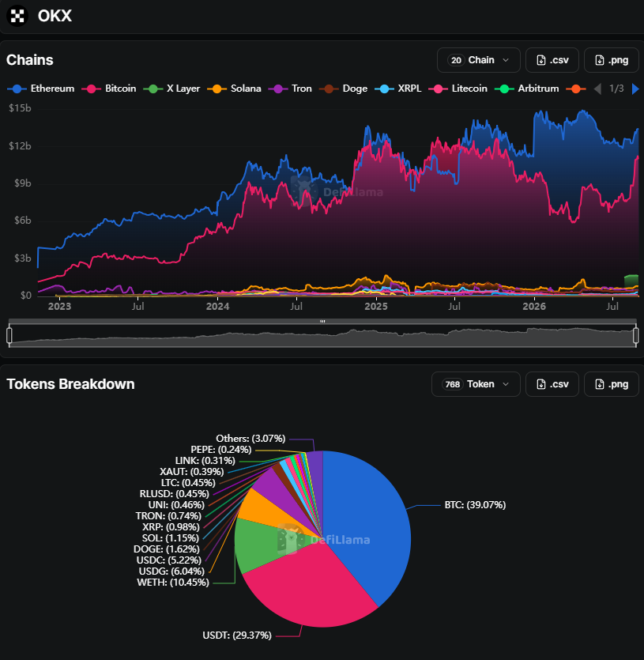Click the Others: (3.07%) label
The width and height of the screenshot is (644, 660).
tap(250, 439)
